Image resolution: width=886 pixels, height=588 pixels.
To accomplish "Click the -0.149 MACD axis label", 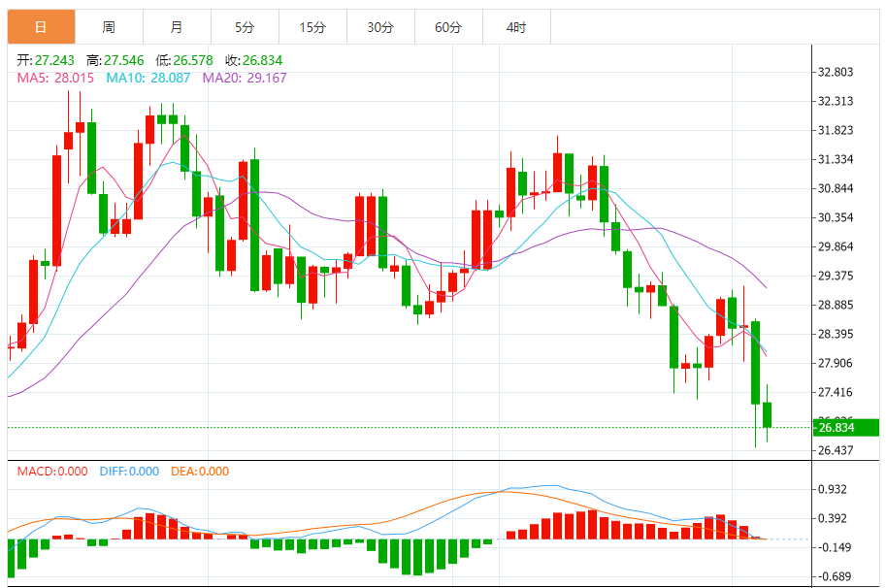I will 833,547.
